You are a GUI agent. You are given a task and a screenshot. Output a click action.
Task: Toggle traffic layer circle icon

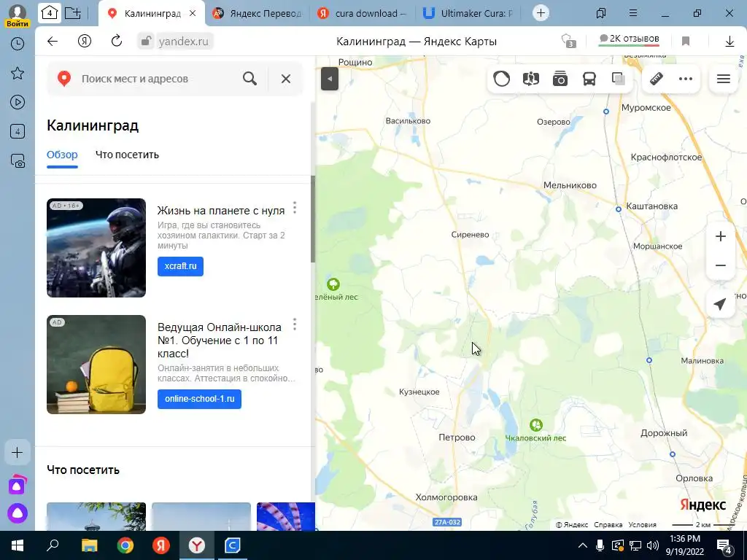coord(502,79)
